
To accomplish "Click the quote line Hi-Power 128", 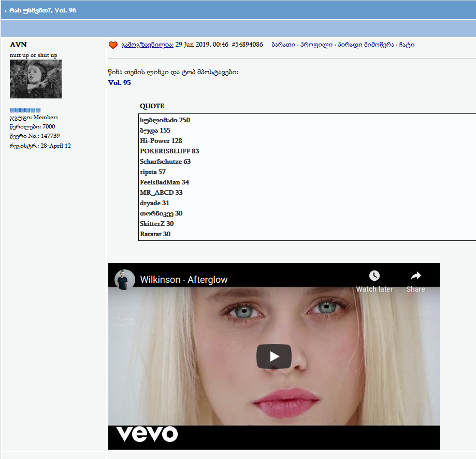I will (161, 140).
